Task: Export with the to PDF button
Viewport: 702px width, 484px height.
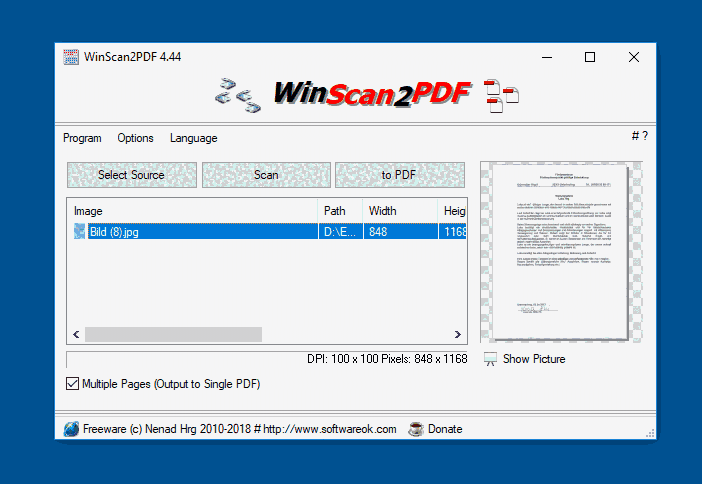Action: coord(400,175)
